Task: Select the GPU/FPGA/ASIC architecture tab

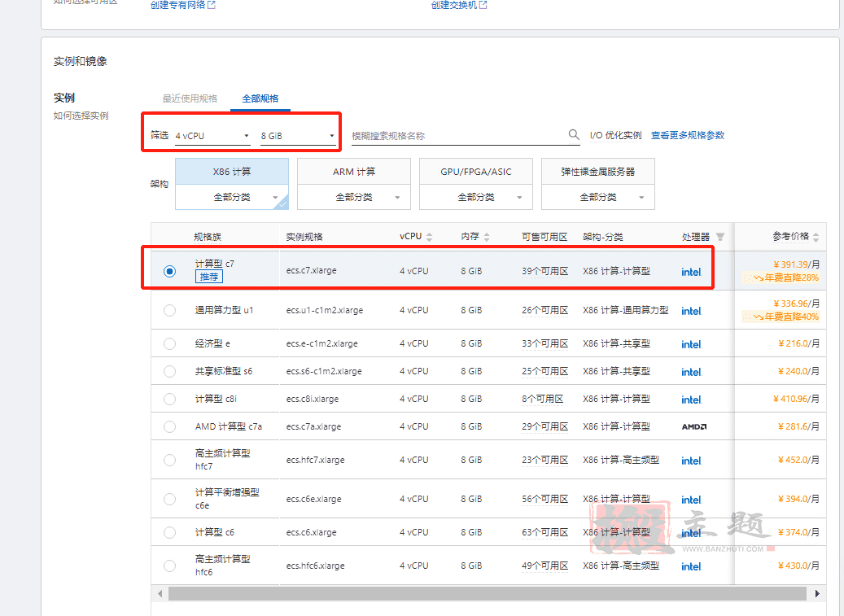Action: pyautogui.click(x=476, y=172)
